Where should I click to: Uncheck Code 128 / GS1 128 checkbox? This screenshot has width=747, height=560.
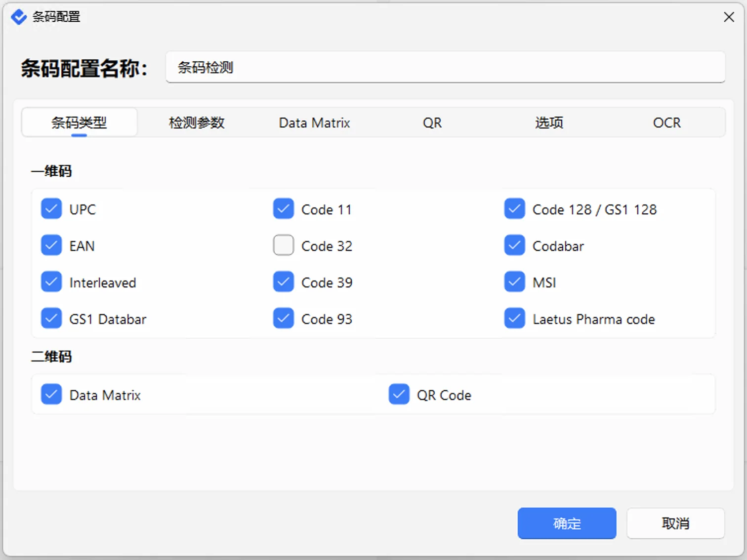click(515, 209)
